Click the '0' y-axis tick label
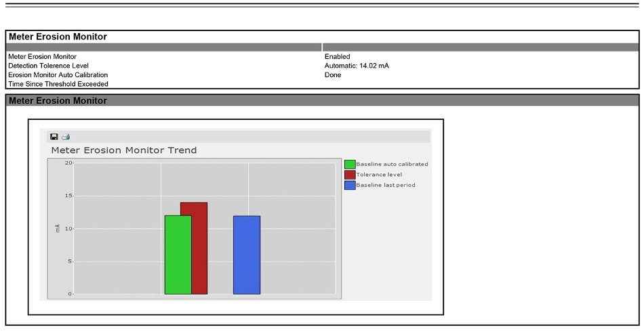This screenshot has height=332, width=644. tap(70, 294)
